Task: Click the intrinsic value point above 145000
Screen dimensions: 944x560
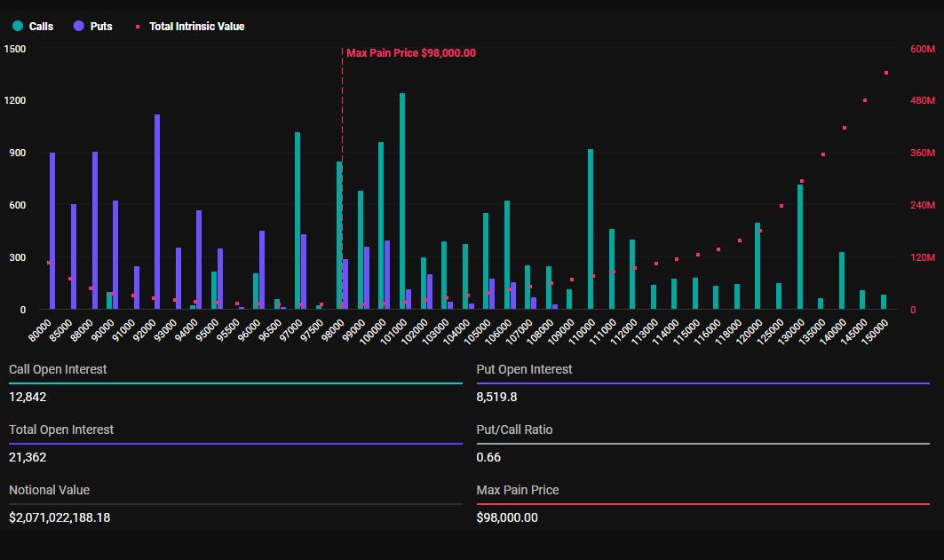Action: [865, 100]
